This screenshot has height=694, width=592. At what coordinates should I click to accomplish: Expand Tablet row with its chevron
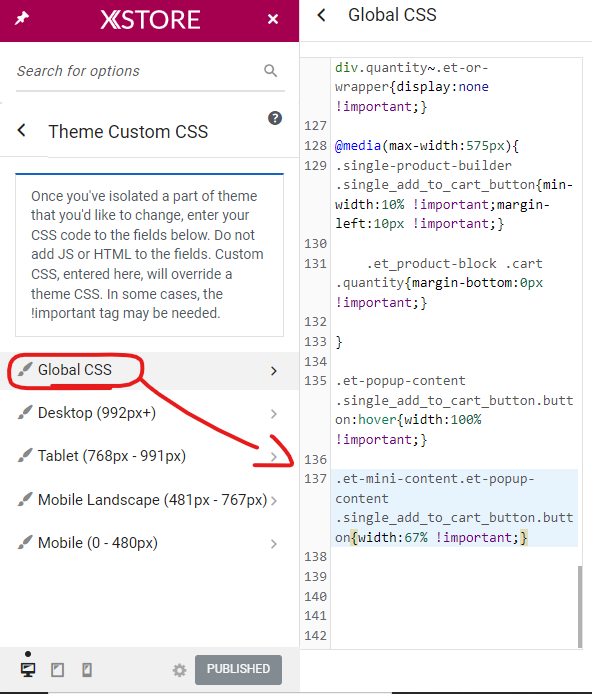coord(274,456)
